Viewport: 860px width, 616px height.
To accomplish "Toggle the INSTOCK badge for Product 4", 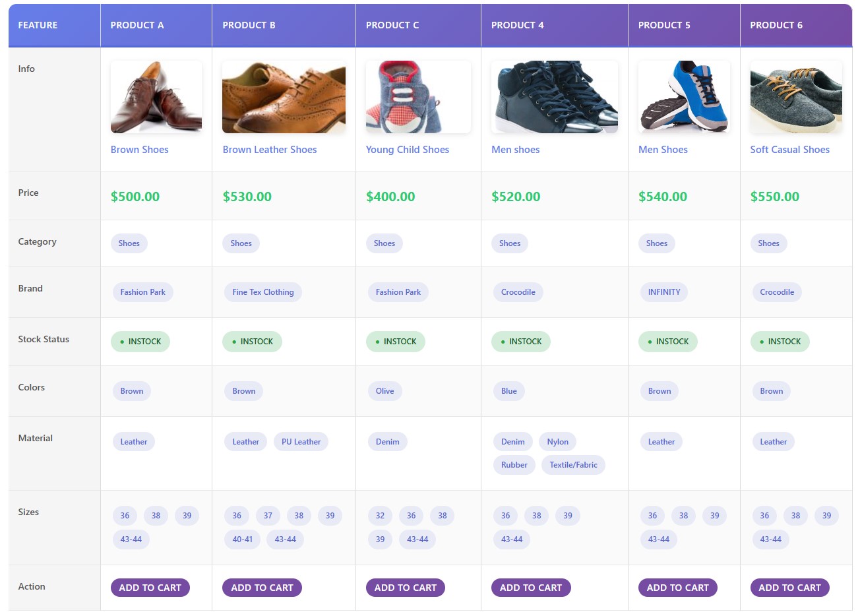I will (521, 342).
